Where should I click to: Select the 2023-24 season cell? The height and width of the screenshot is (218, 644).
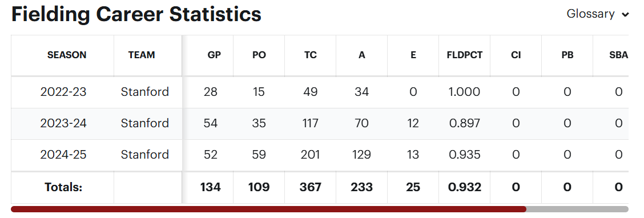point(63,124)
